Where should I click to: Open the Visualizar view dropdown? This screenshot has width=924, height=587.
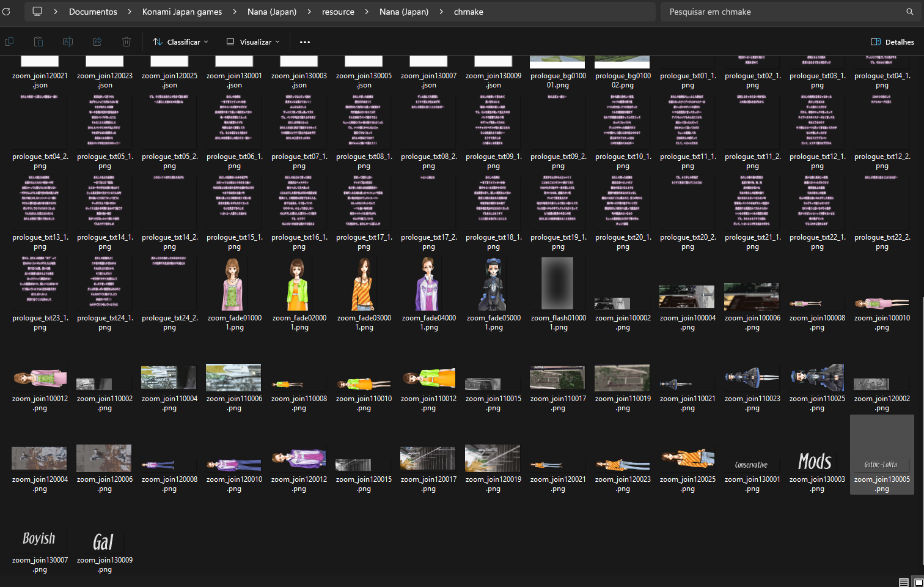253,42
